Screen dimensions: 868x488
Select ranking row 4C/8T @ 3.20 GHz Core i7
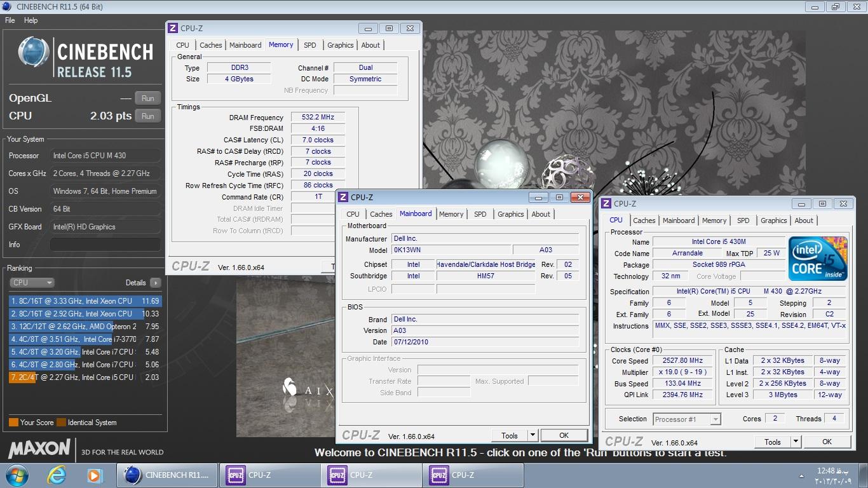coord(85,352)
